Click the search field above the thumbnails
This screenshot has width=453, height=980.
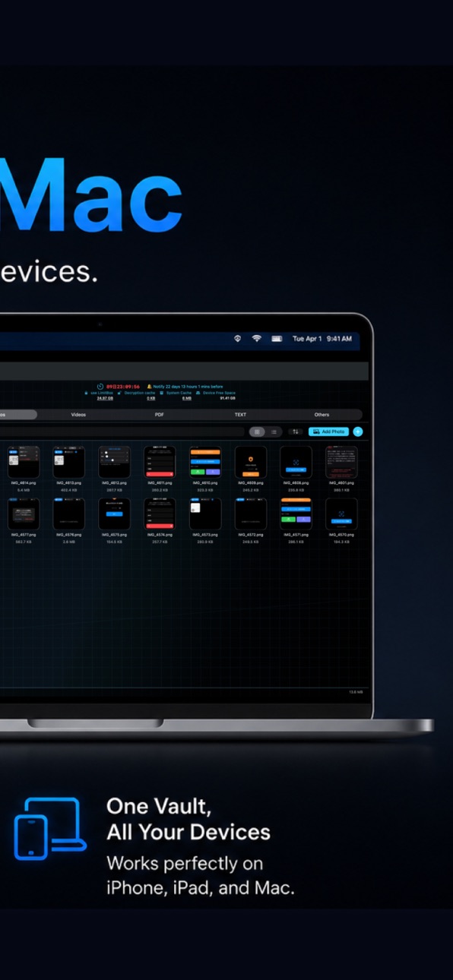coord(123,432)
